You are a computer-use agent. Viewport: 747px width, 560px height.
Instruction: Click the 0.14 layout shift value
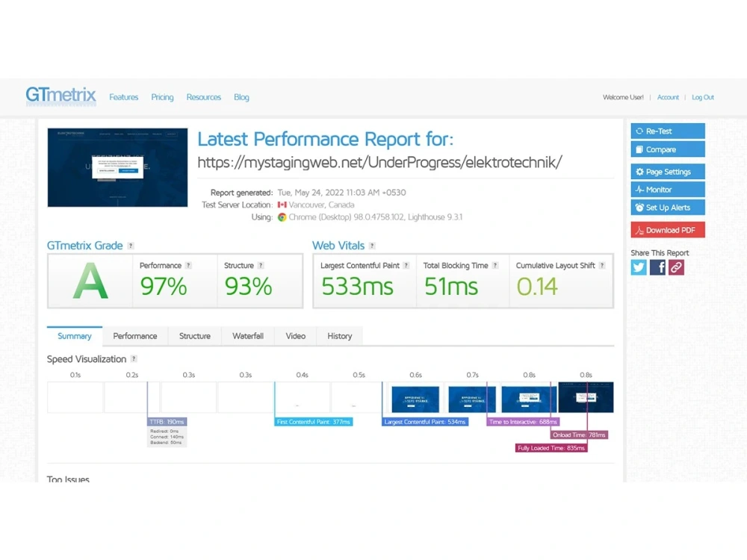tap(537, 286)
